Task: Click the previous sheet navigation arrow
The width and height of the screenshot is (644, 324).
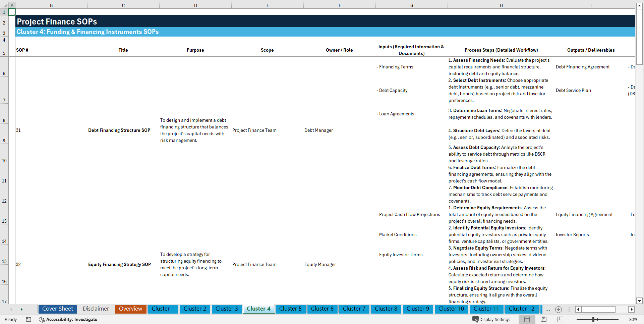Action: pyautogui.click(x=11, y=309)
